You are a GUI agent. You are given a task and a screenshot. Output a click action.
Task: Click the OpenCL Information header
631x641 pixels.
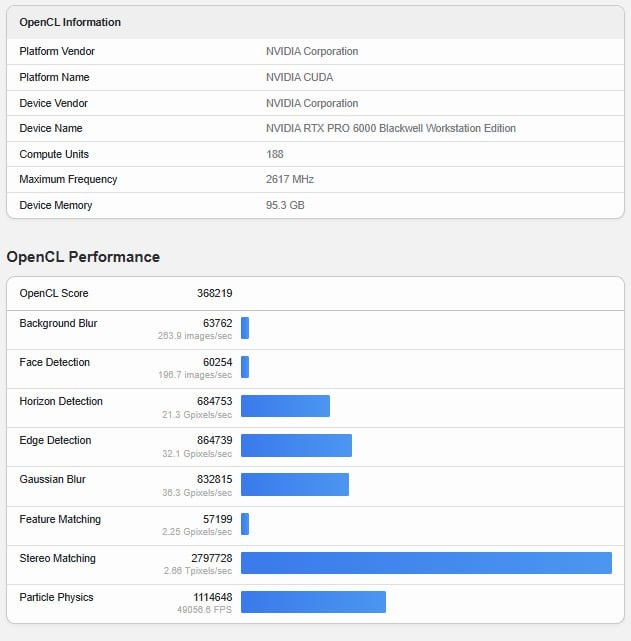(70, 22)
